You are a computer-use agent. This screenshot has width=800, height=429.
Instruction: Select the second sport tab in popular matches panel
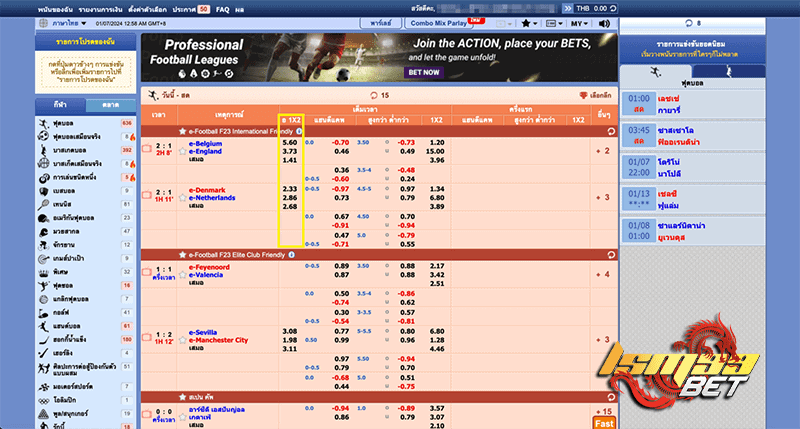point(729,71)
